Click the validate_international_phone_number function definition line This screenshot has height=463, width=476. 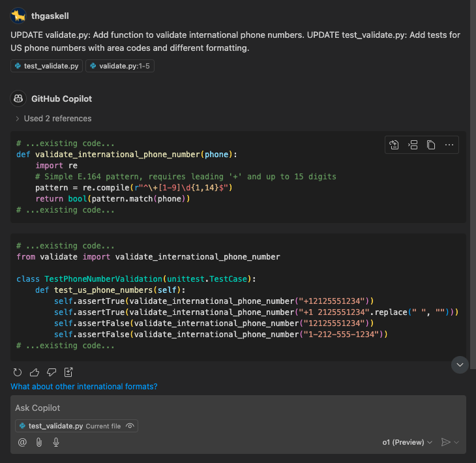pos(126,155)
